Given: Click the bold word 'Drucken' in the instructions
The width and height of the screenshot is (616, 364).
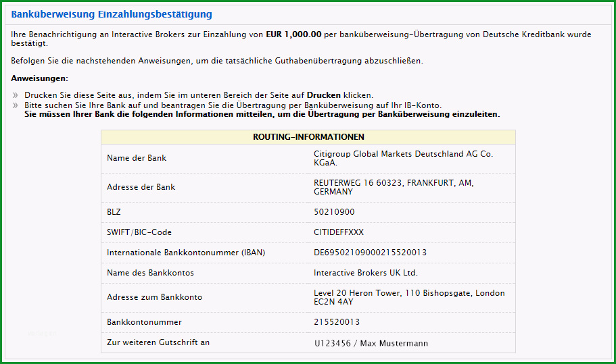Looking at the screenshot, I should (x=324, y=95).
